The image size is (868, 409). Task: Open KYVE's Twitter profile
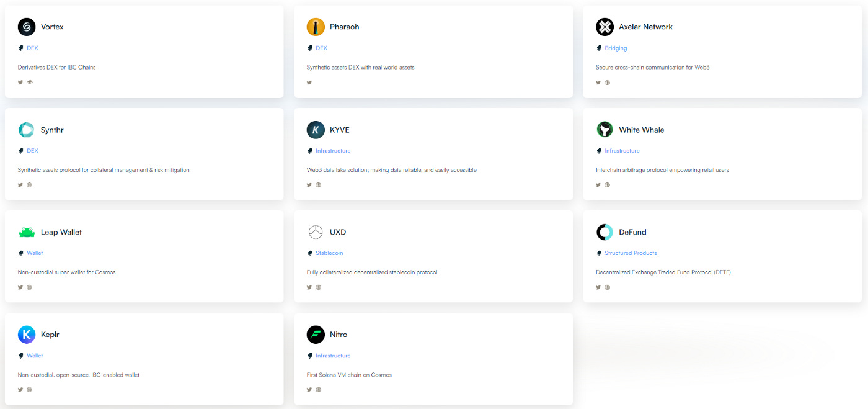pyautogui.click(x=309, y=184)
